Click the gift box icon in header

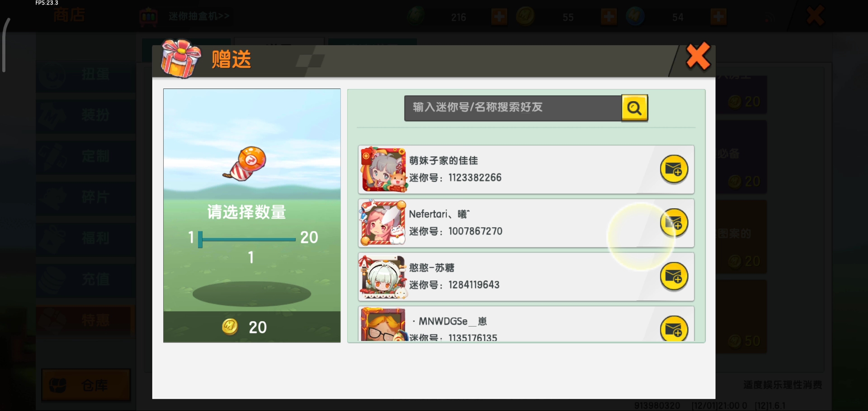coord(181,59)
